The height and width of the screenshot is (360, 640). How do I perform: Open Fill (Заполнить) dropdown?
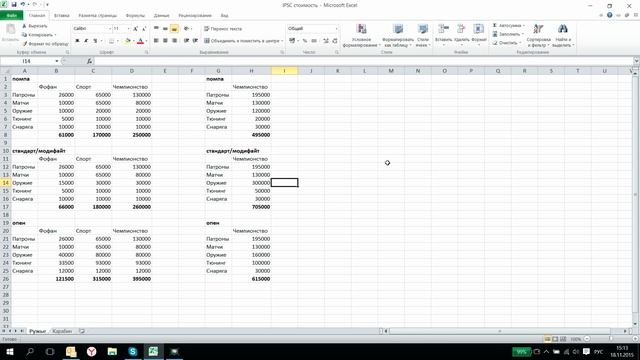pos(509,34)
